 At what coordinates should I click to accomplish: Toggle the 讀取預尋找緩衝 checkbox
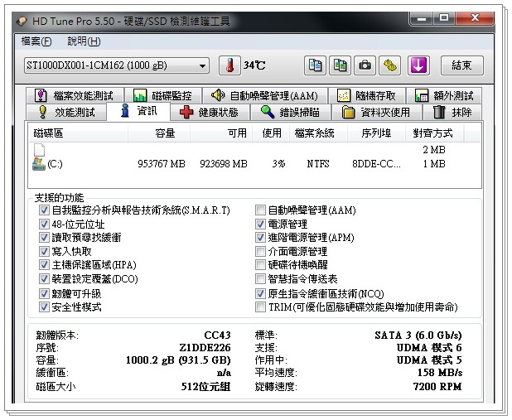coord(44,238)
